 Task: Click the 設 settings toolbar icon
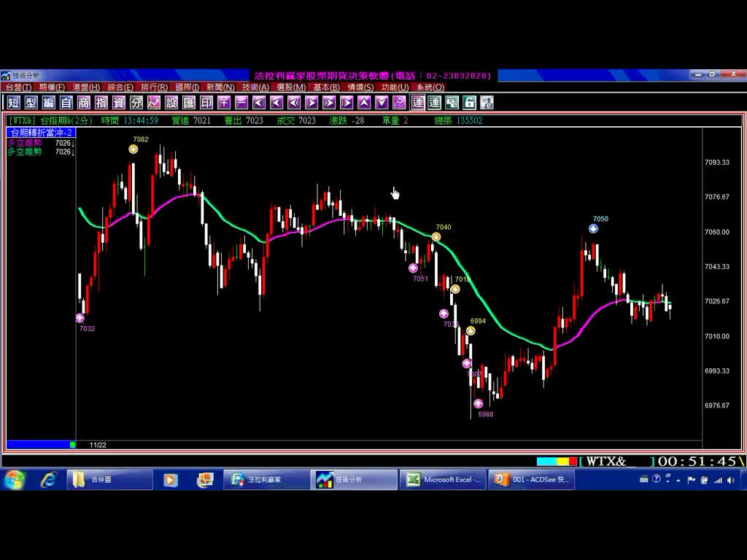pyautogui.click(x=171, y=102)
